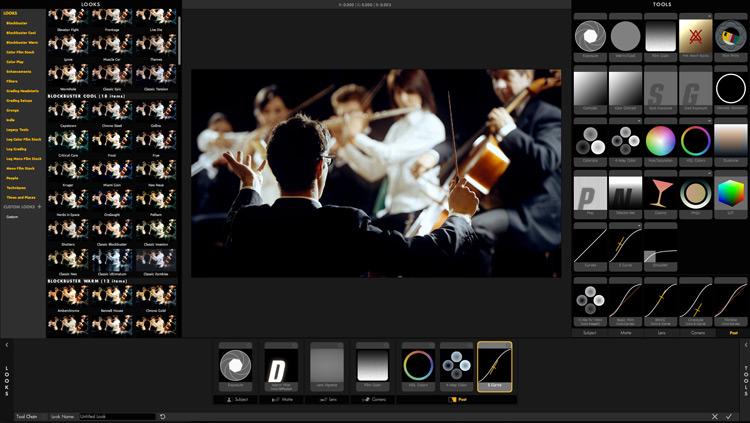This screenshot has width=750, height=423.
Task: Open the Custom custom looks folder
Action: tap(12, 217)
